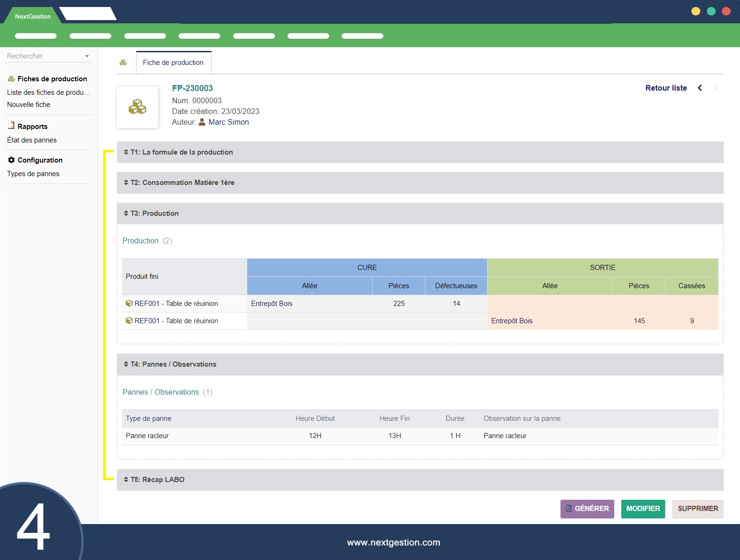Select the Fiche de production tab
This screenshot has width=740, height=560.
pyautogui.click(x=173, y=63)
